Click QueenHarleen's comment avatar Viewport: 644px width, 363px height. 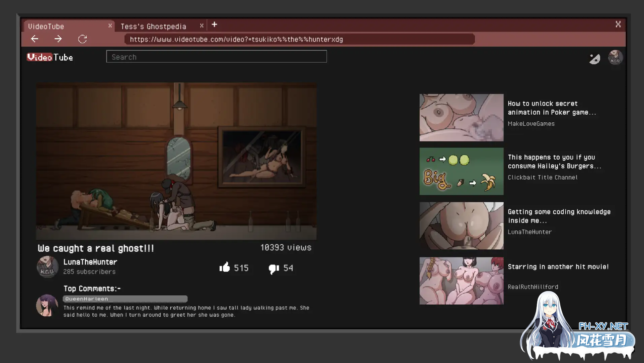[47, 305]
